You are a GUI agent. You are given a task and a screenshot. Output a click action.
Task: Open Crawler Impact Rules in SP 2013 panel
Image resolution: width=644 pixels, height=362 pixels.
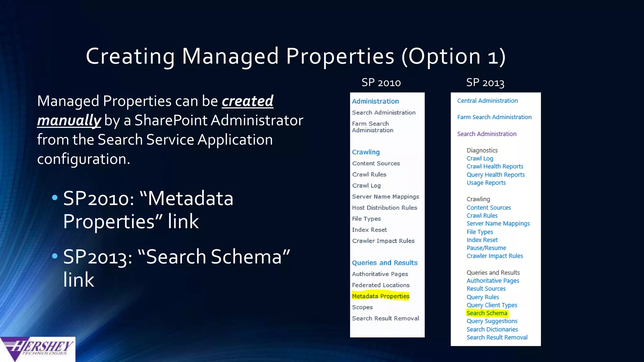tap(495, 256)
